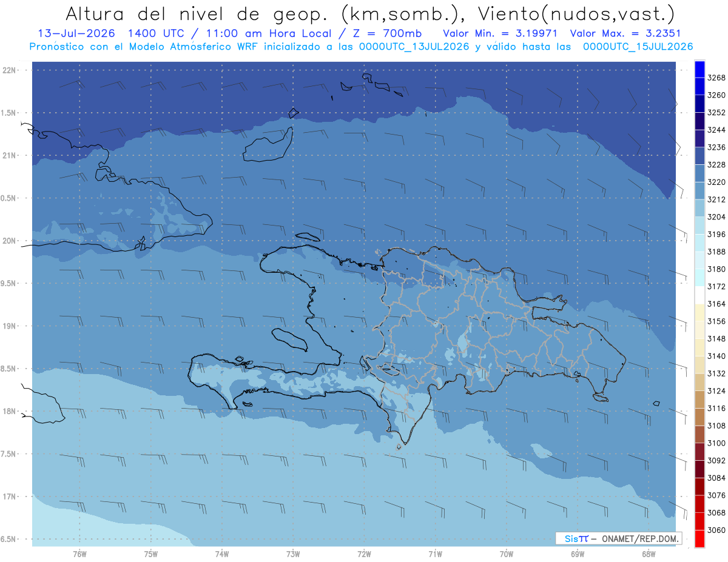Click the brown swatch between 3116 and 3108
The width and height of the screenshot is (728, 562).
[699, 416]
